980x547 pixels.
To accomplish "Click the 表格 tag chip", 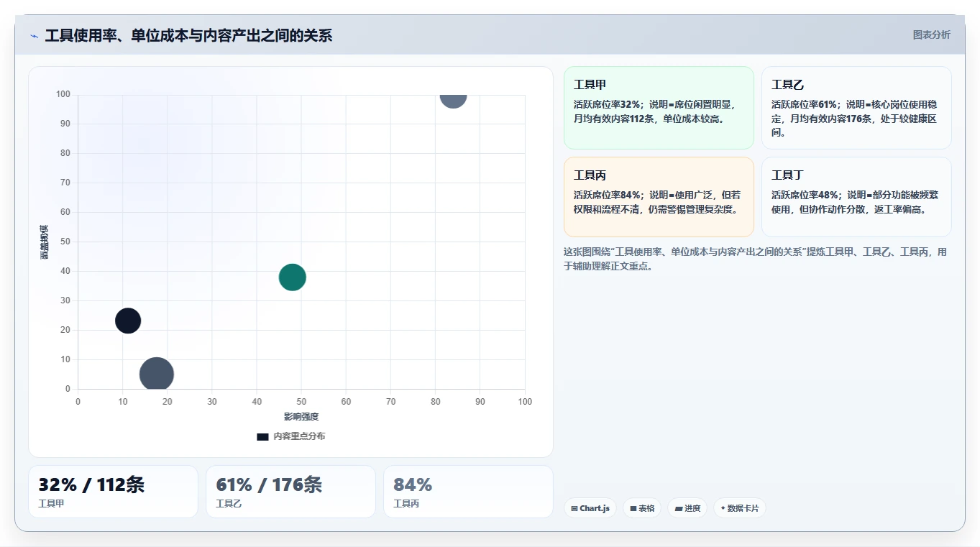I will tap(642, 508).
